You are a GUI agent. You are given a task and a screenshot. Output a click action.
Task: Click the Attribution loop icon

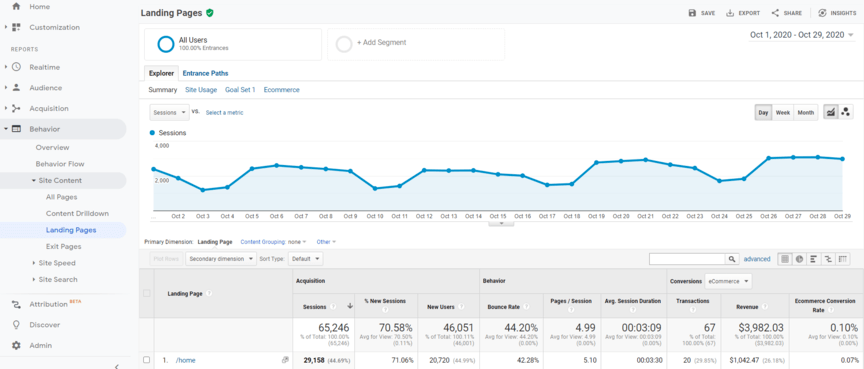point(16,304)
